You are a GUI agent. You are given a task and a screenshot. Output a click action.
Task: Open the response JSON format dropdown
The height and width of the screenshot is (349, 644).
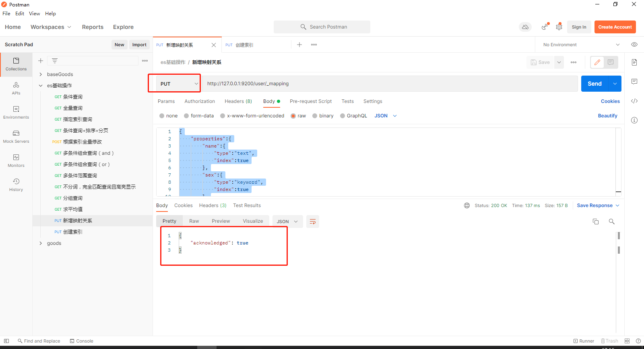point(287,222)
